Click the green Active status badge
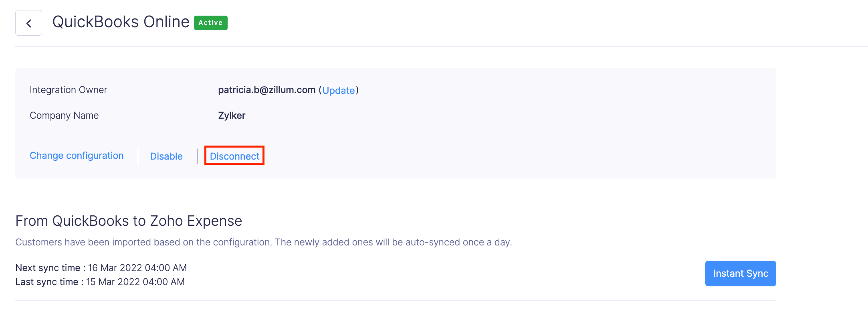868x312 pixels. pyautogui.click(x=210, y=23)
